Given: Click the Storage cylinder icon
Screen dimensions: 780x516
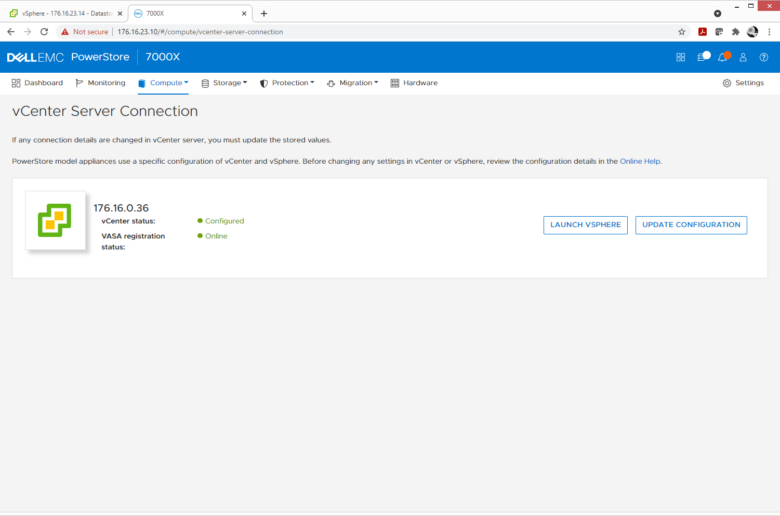Looking at the screenshot, I should (205, 83).
